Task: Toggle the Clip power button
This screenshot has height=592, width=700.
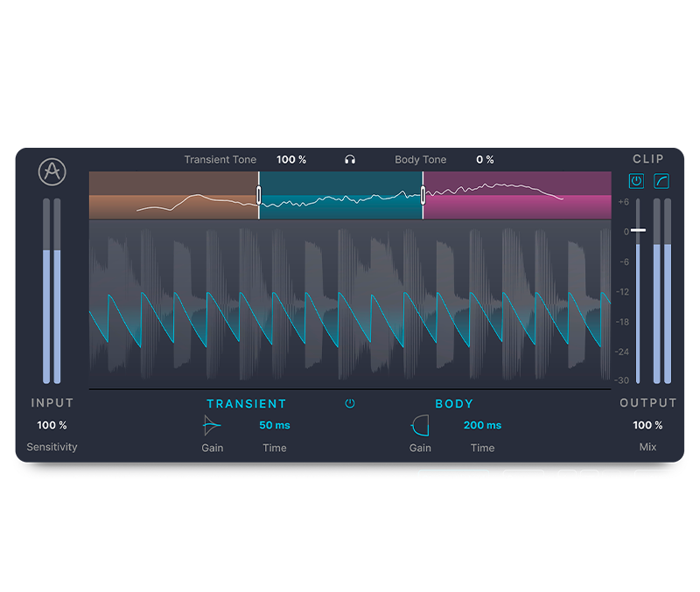Action: pos(636,181)
